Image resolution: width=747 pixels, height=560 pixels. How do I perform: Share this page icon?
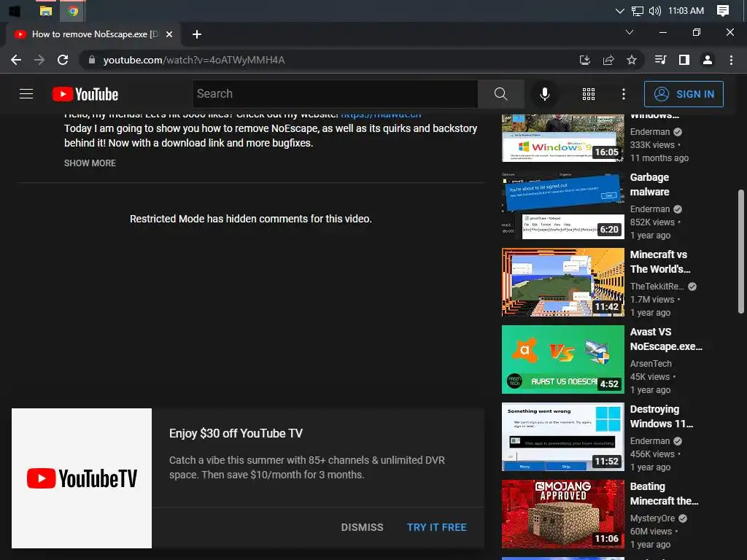(x=608, y=60)
